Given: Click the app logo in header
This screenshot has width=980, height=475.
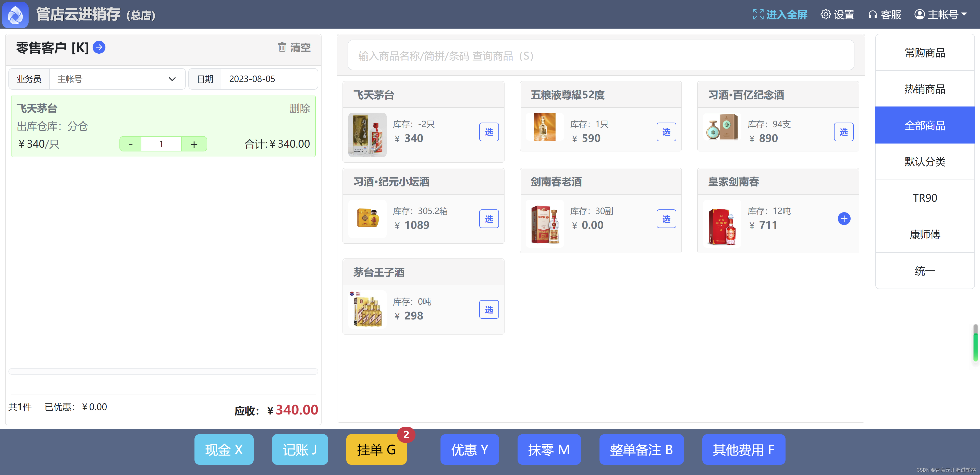Looking at the screenshot, I should click(15, 15).
